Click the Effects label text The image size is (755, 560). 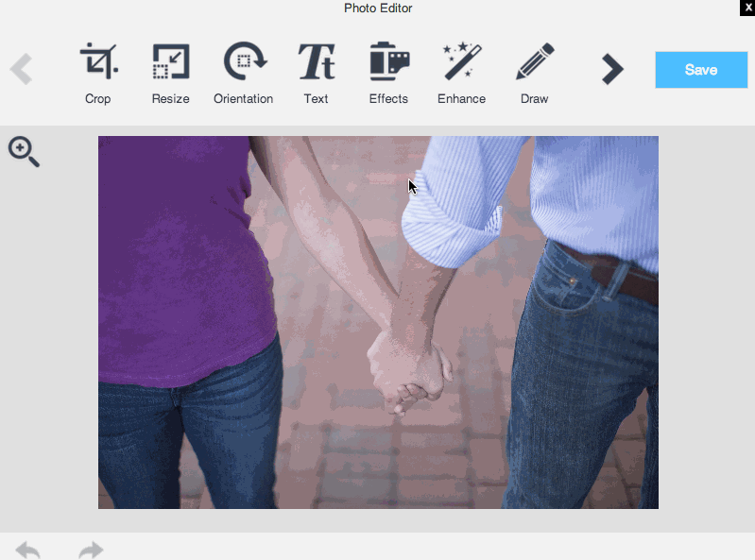pyautogui.click(x=388, y=99)
